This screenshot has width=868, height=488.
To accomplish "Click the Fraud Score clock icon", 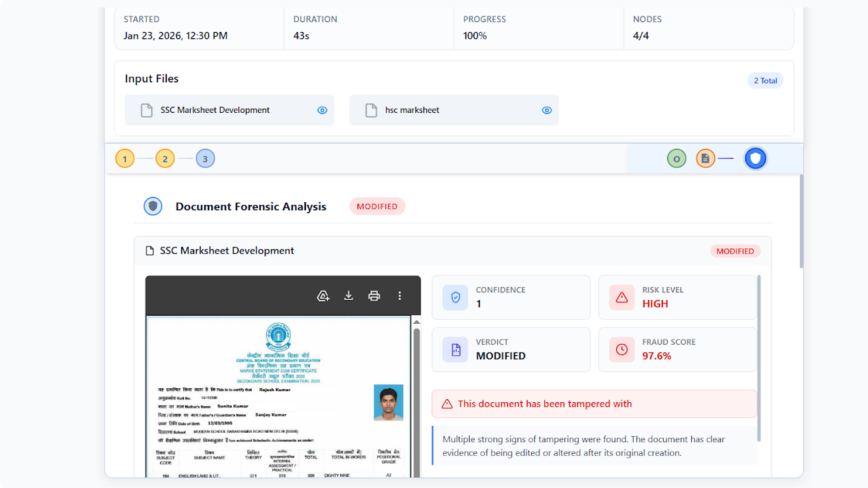I will 622,349.
